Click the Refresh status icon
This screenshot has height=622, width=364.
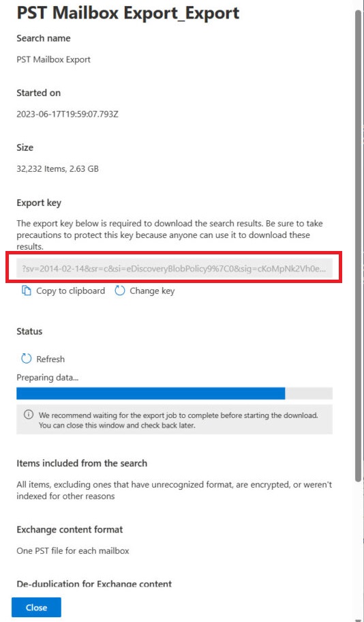(26, 359)
